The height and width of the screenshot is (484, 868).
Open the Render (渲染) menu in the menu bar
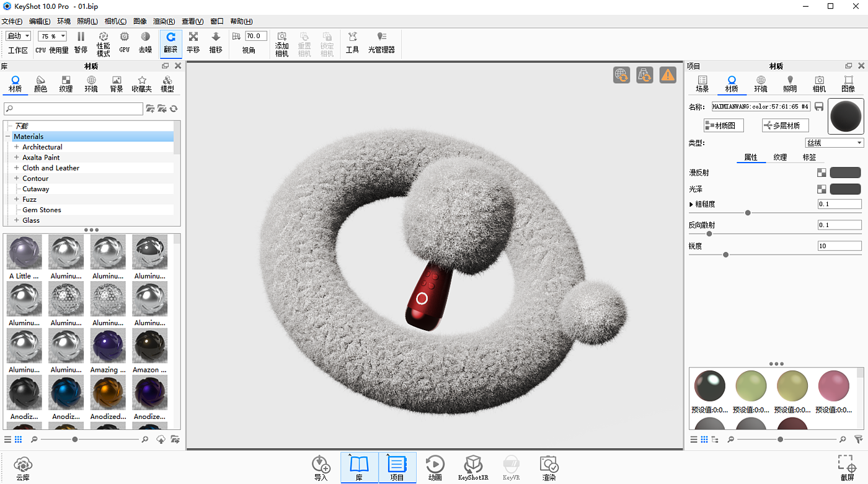(x=164, y=21)
